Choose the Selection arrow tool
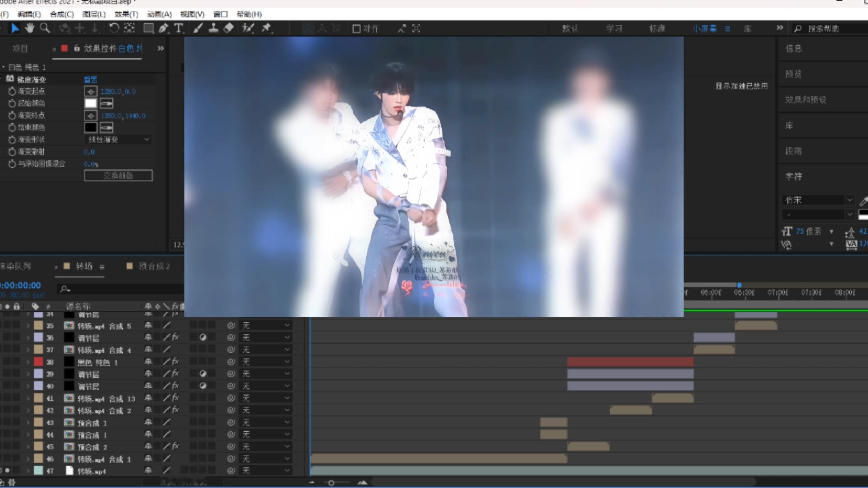The image size is (868, 488). [x=15, y=28]
